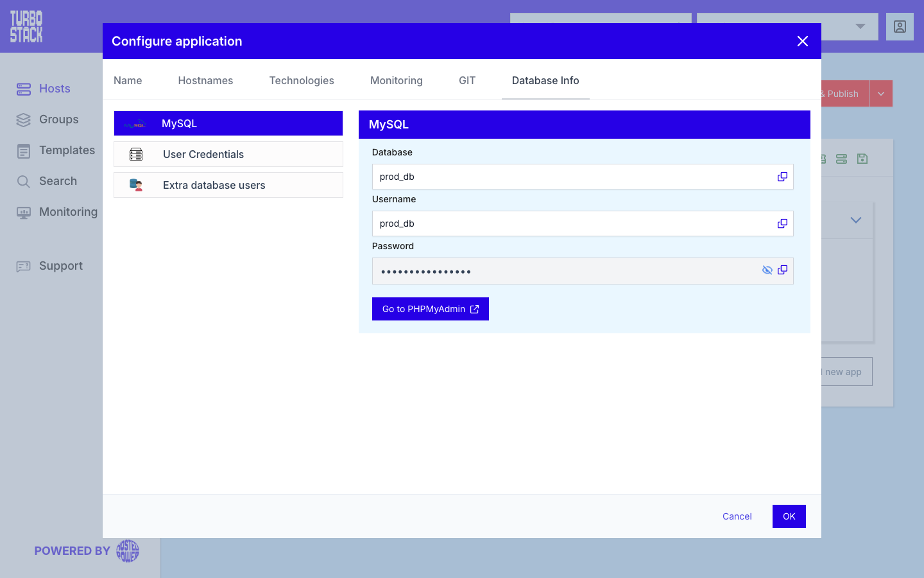Click the Extra database users icon
This screenshot has width=924, height=578.
pyautogui.click(x=136, y=185)
